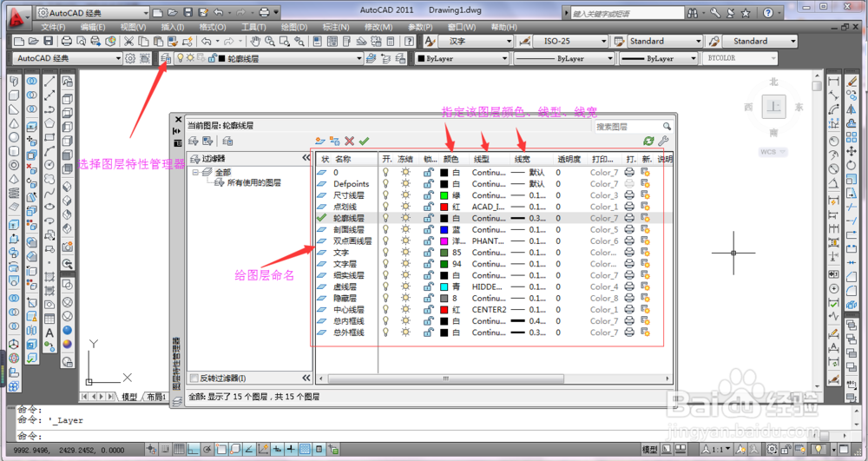
Task: Click the search binoculars icon
Action: (692, 13)
